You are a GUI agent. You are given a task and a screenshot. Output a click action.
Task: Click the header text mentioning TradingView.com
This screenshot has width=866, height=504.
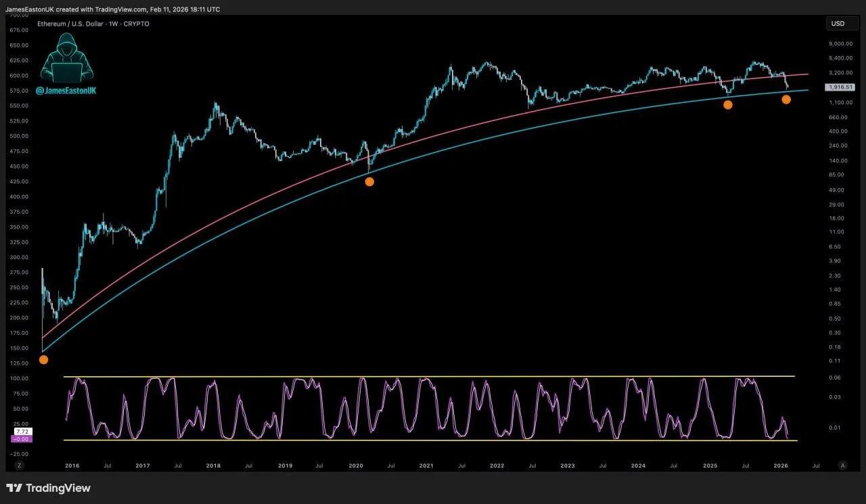pos(112,9)
